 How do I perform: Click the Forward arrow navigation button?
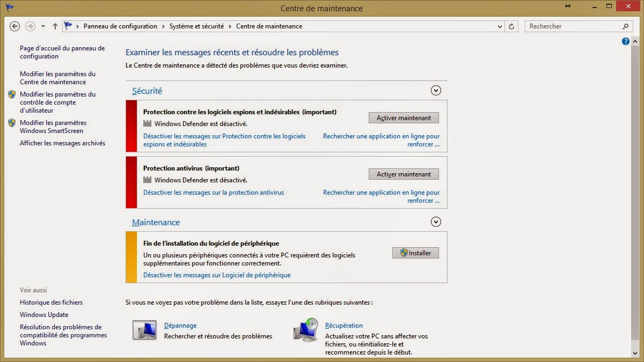click(x=30, y=26)
